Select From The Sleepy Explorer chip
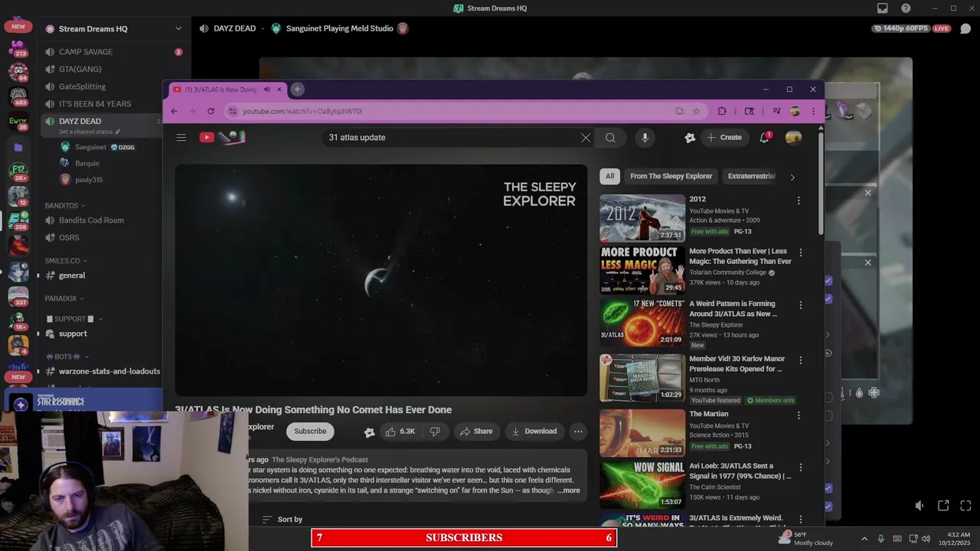 (x=671, y=177)
